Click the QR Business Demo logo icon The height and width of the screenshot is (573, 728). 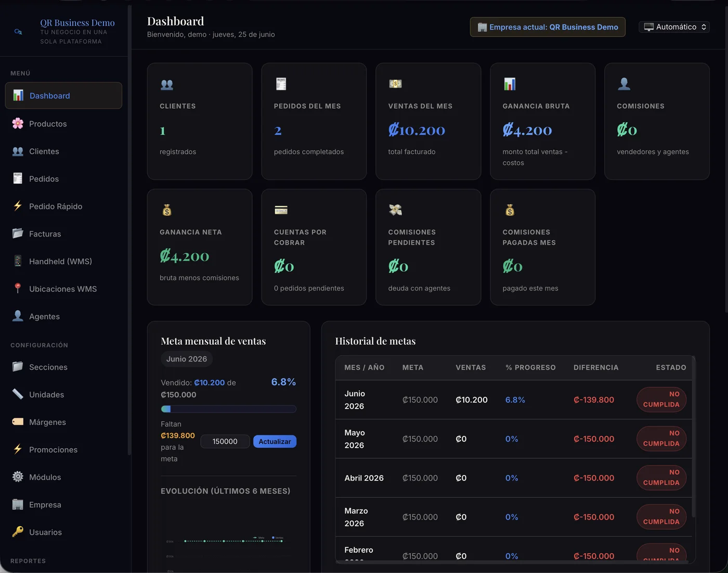(18, 32)
